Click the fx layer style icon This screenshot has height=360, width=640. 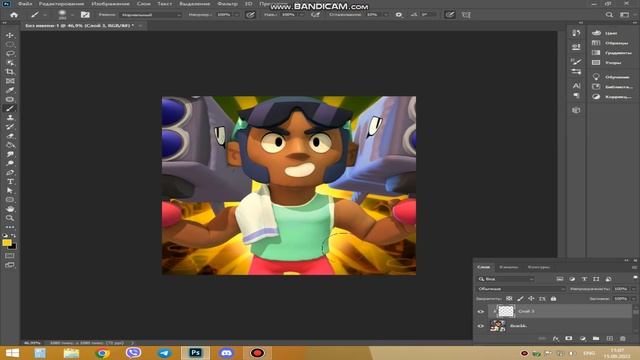(556, 338)
